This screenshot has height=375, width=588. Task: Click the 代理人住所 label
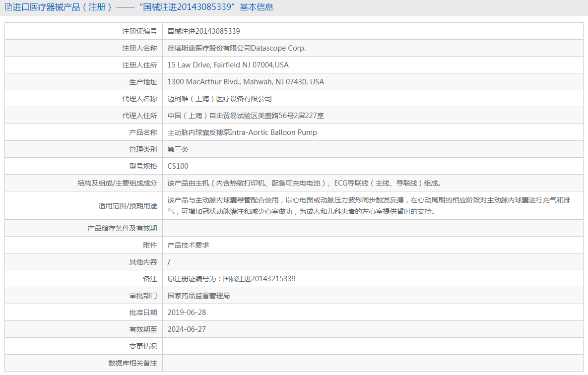pyautogui.click(x=139, y=116)
